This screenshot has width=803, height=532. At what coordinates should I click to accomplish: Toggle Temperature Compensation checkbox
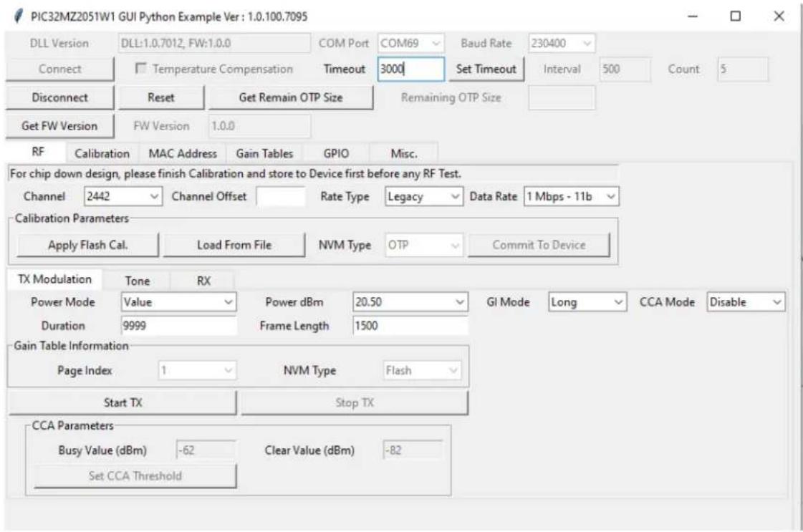point(140,68)
